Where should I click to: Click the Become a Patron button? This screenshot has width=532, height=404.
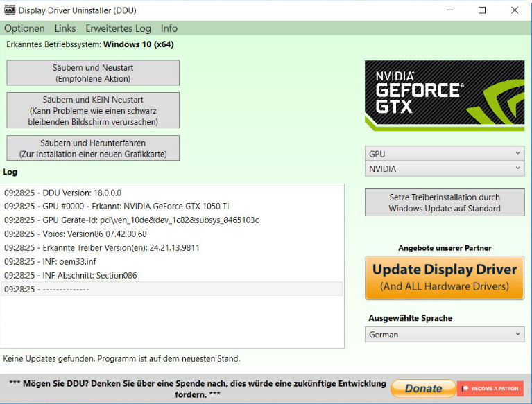490,389
